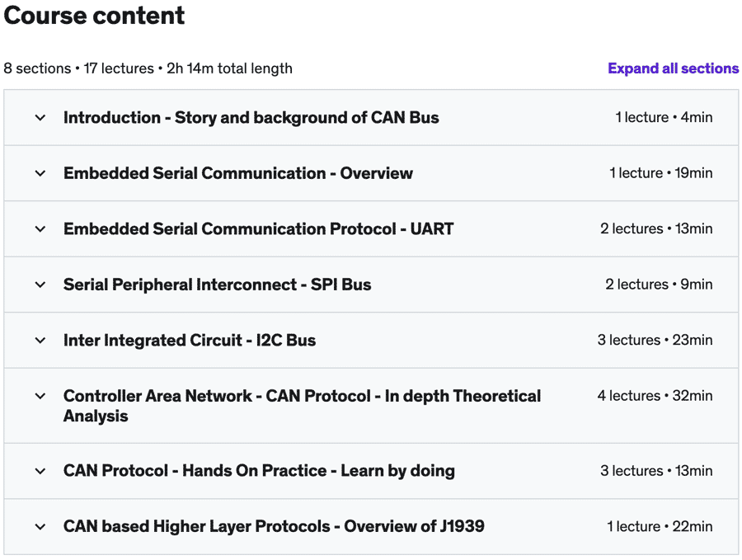Click '4 lectures • 32min' duration text
This screenshot has height=560, width=742.
click(x=655, y=396)
